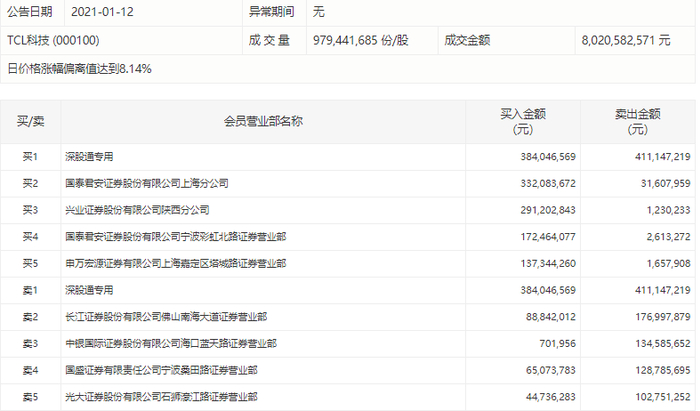
Task: Select the 买5 row label
Action: point(30,263)
